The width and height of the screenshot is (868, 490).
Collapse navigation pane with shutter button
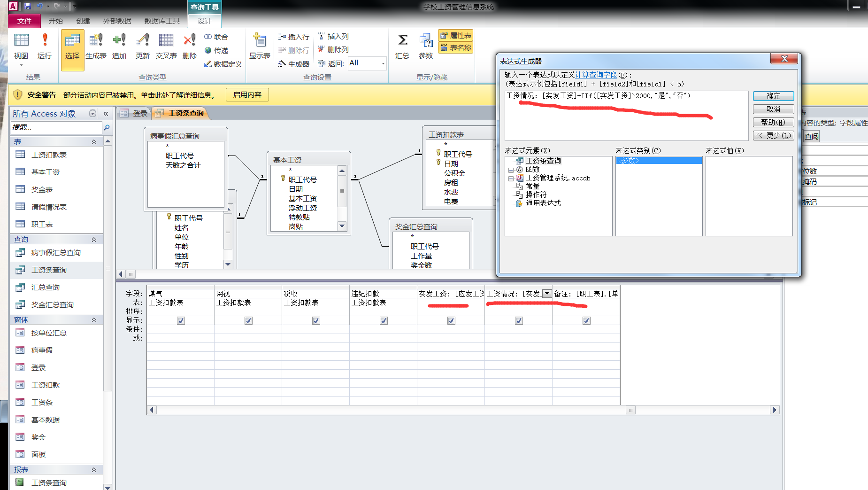pos(106,113)
